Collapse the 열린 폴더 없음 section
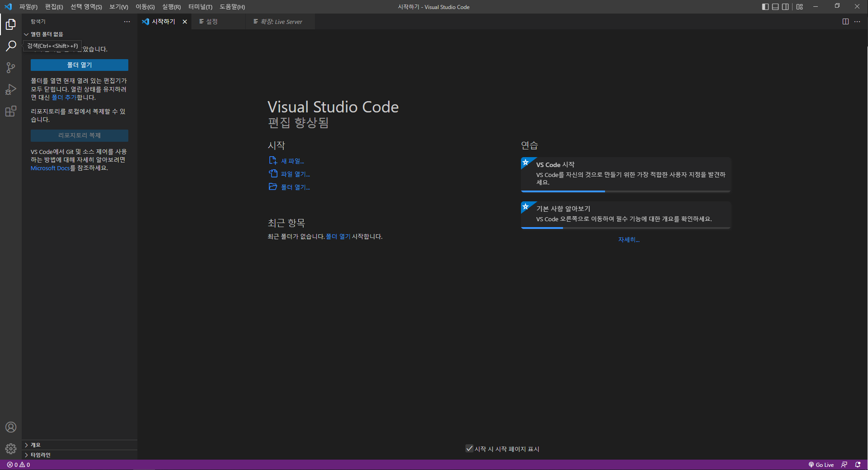 coord(79,34)
